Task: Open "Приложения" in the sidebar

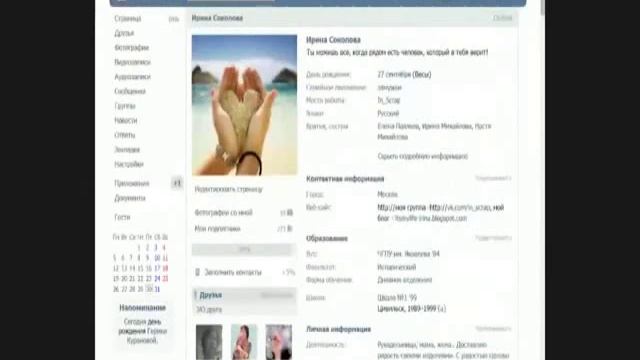Action: 131,183
